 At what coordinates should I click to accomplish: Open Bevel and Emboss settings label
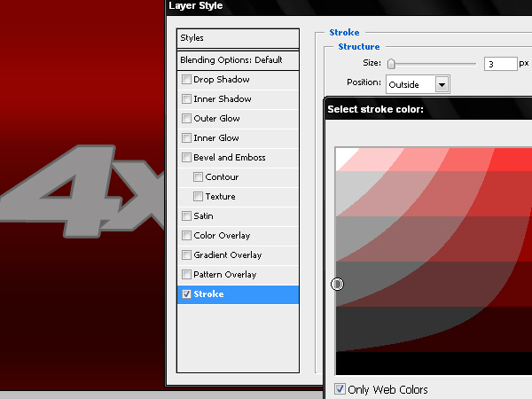[x=230, y=158]
